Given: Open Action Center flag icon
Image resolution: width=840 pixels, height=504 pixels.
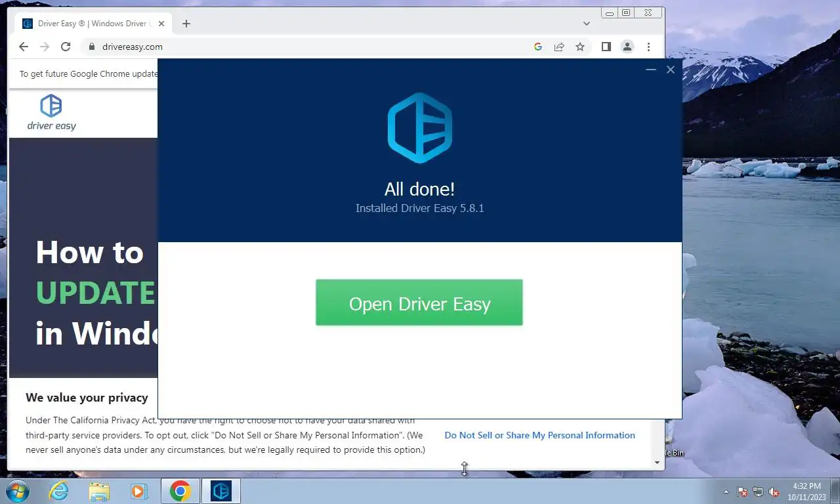Looking at the screenshot, I should [742, 492].
